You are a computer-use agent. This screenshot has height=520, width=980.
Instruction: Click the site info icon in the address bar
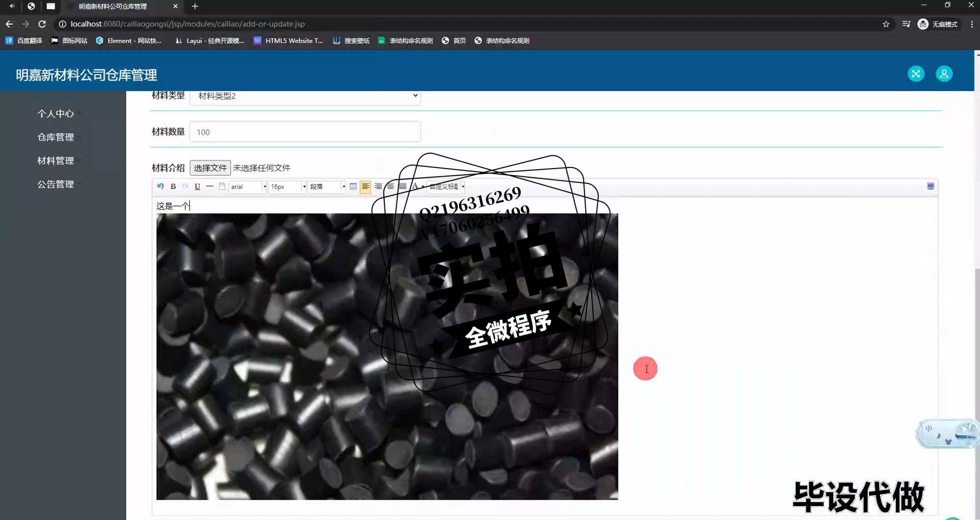[x=62, y=24]
